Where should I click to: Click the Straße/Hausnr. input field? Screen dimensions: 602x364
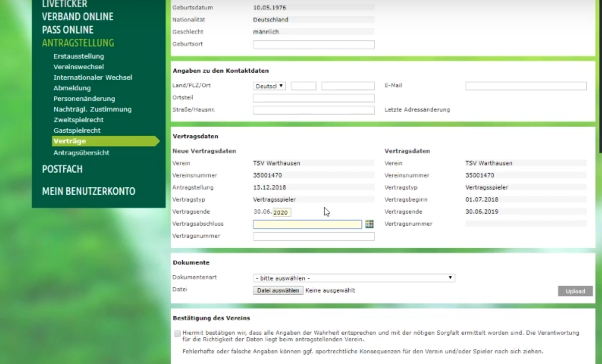(313, 110)
